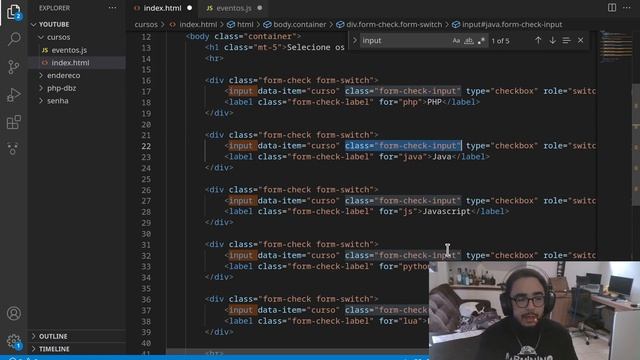640x360 pixels.
Task: Toggle Match Whole Word in find widget
Action: pyautogui.click(x=469, y=40)
